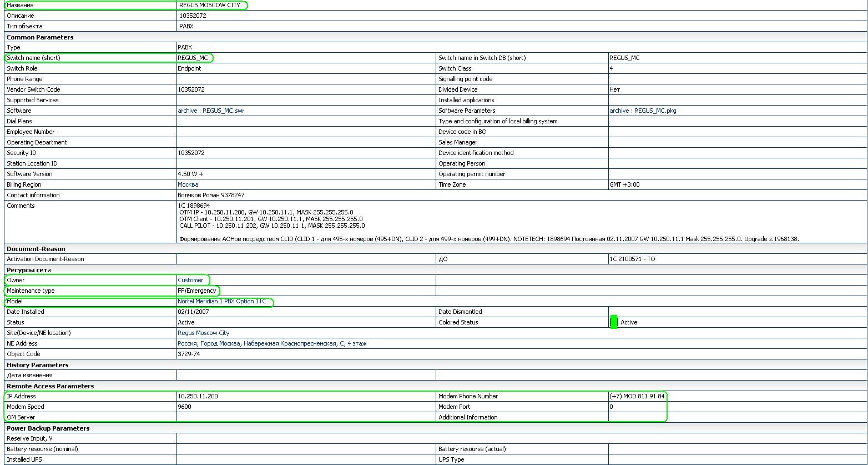Click the Software Version value 4.50 W +

coord(190,174)
